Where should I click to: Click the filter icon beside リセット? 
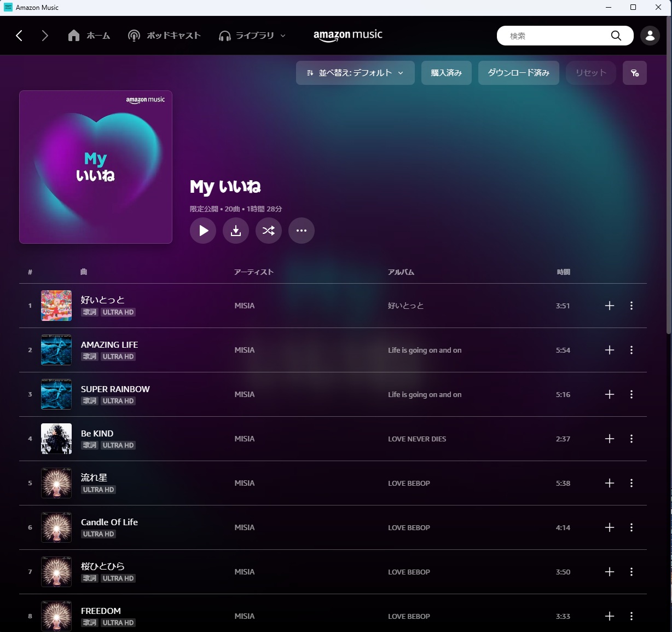[635, 73]
